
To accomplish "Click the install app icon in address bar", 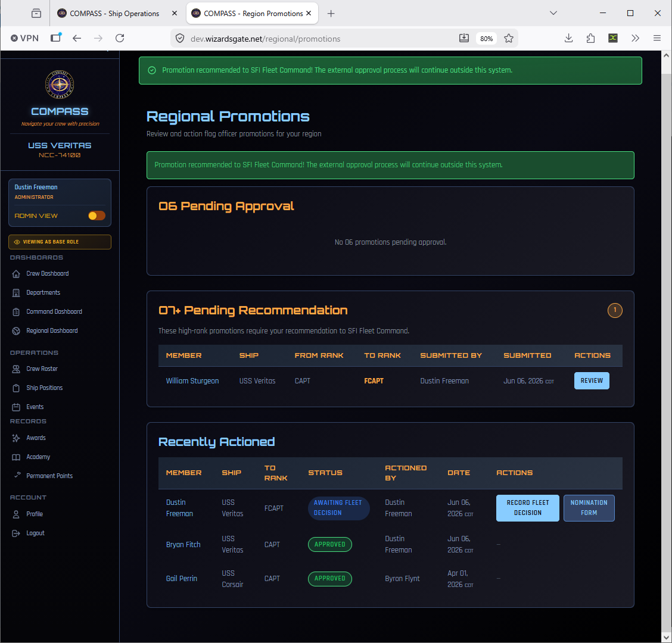I will pos(463,38).
